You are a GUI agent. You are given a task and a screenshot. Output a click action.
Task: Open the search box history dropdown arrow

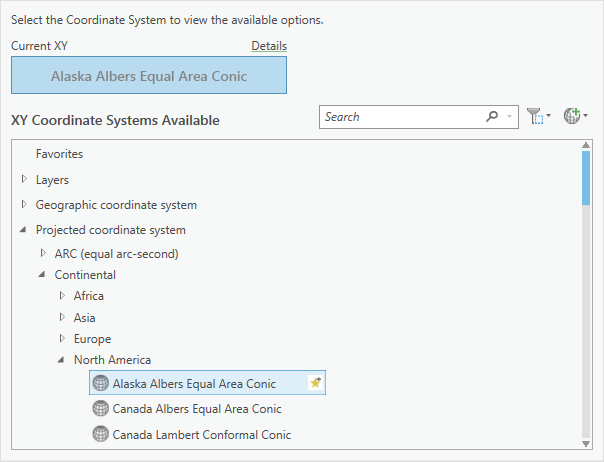coord(510,117)
